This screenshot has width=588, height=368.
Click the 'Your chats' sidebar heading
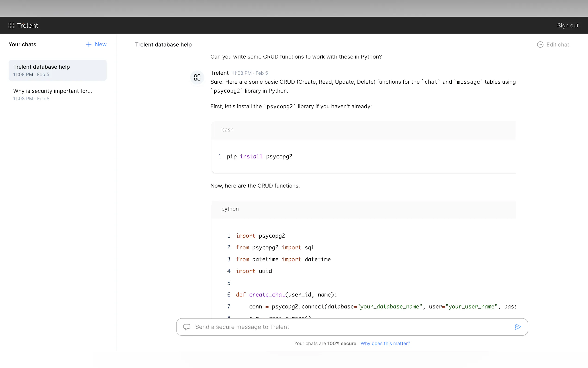(22, 44)
